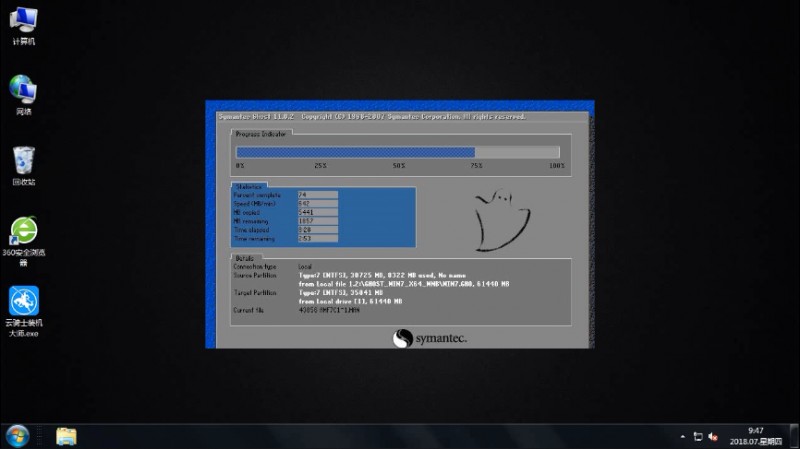Click the Details group label
This screenshot has width=800, height=449.
click(244, 258)
